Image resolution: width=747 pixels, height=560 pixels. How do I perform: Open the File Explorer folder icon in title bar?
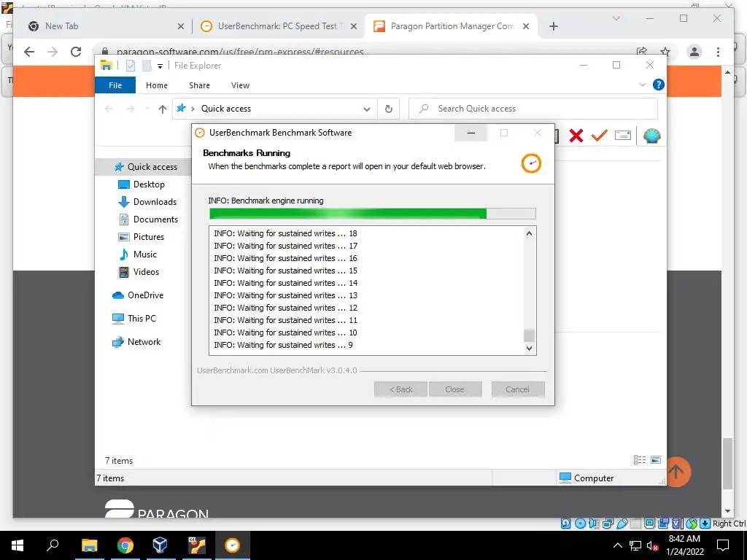click(107, 65)
